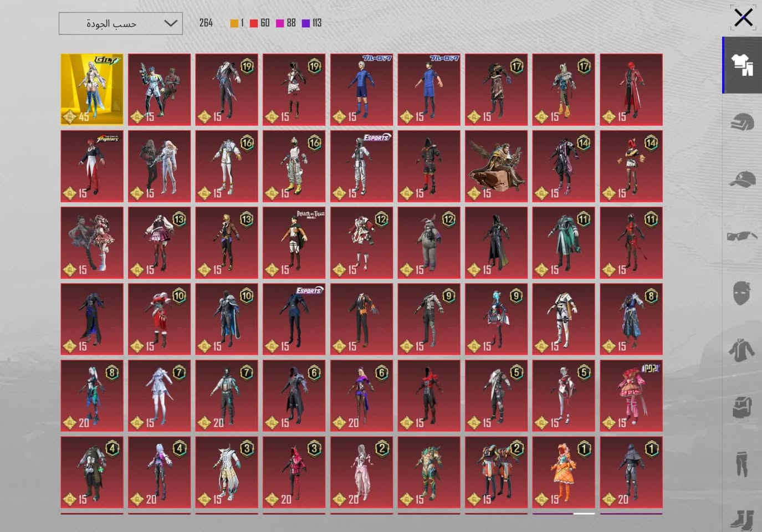This screenshot has width=762, height=532.
Task: Choose the winged character on rock outfit
Action: click(496, 166)
